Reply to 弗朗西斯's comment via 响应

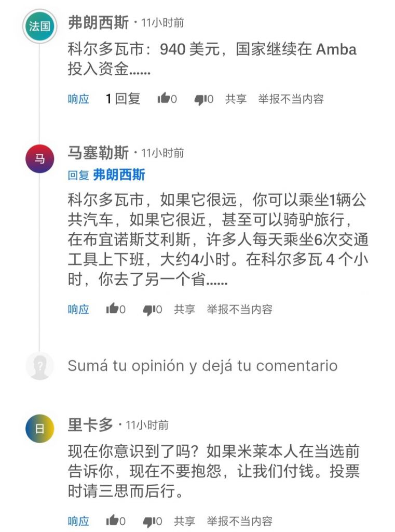pyautogui.click(x=78, y=99)
